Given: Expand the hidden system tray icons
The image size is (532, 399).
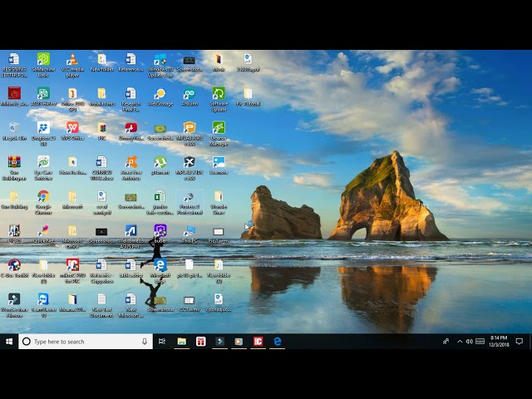Looking at the screenshot, I should point(460,342).
